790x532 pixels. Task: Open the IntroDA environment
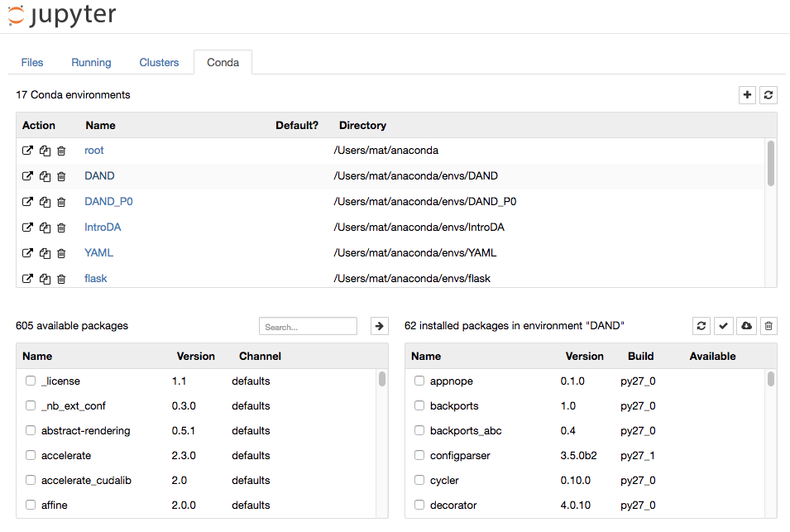point(103,227)
